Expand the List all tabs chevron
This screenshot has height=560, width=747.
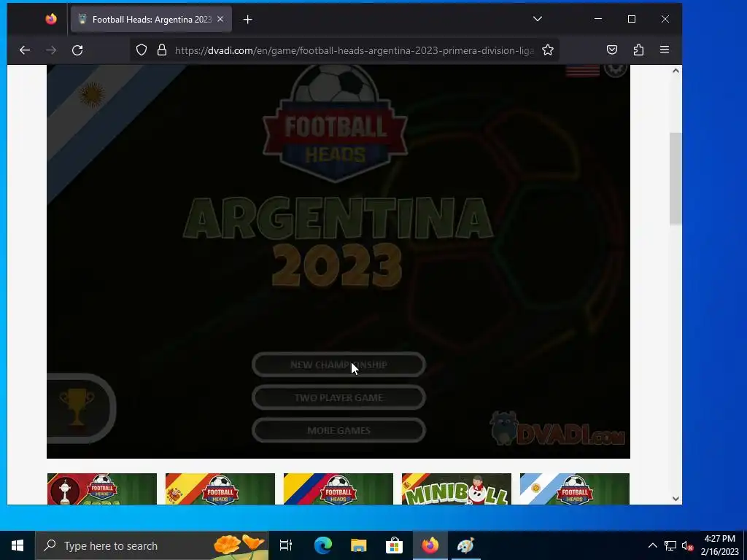tap(538, 19)
